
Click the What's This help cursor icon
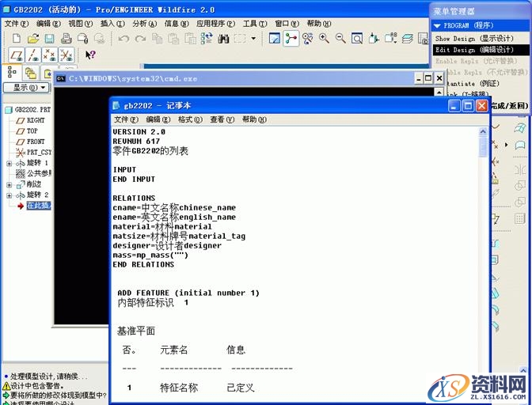90,55
